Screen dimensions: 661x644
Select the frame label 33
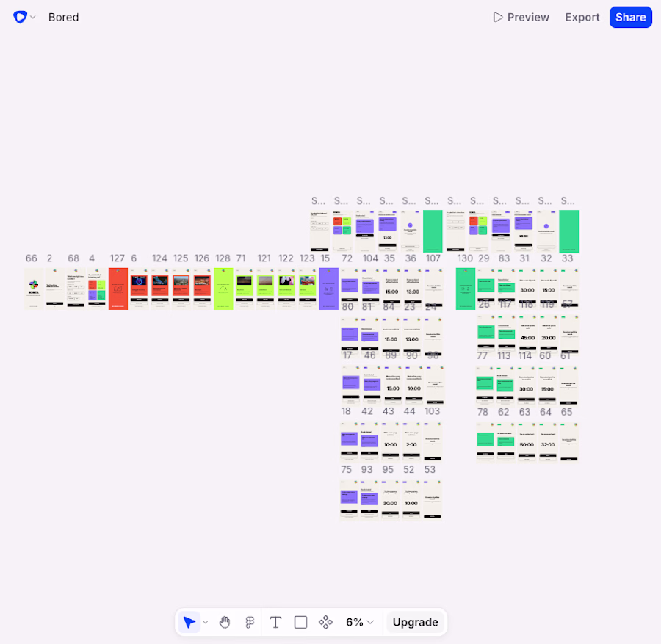click(568, 258)
